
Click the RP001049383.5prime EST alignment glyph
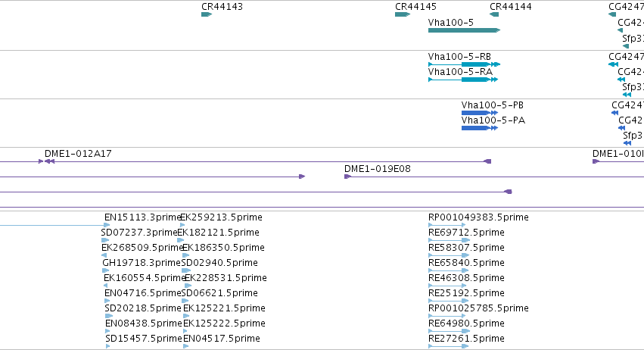pyautogui.click(x=446, y=225)
